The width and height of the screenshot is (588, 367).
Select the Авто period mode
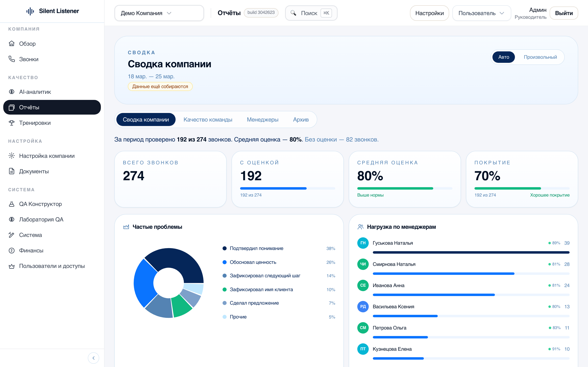tap(503, 57)
